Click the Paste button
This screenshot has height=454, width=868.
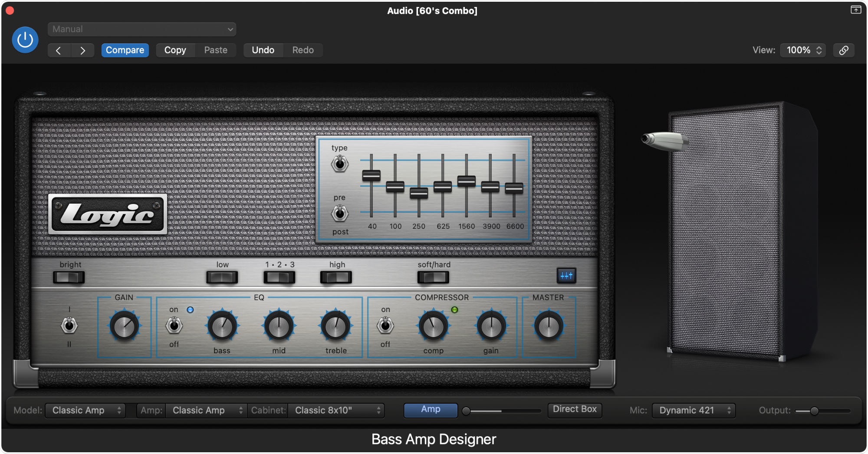(216, 50)
